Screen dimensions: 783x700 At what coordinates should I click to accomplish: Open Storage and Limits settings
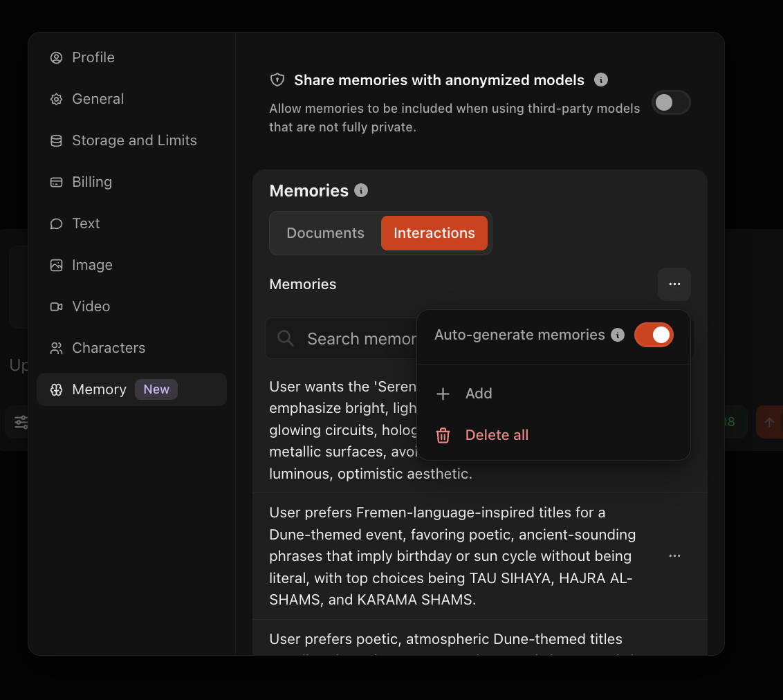click(134, 140)
